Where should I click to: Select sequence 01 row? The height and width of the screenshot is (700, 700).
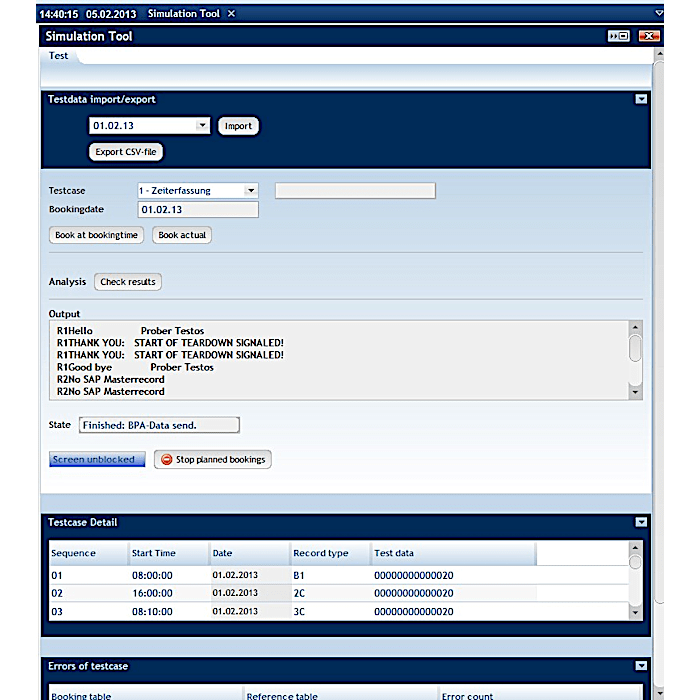click(x=338, y=575)
